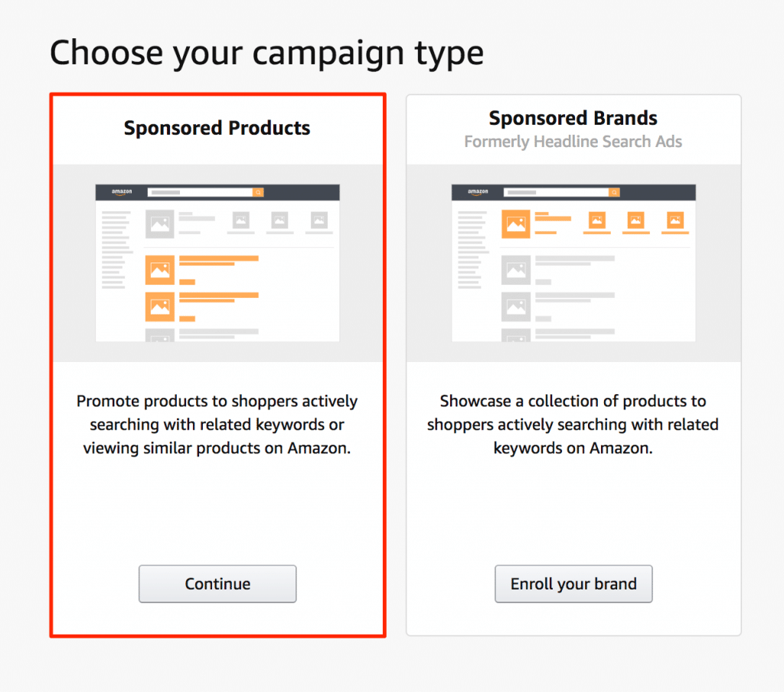The image size is (784, 692).
Task: Click the Continue button under Sponsored Products
Action: click(x=217, y=584)
